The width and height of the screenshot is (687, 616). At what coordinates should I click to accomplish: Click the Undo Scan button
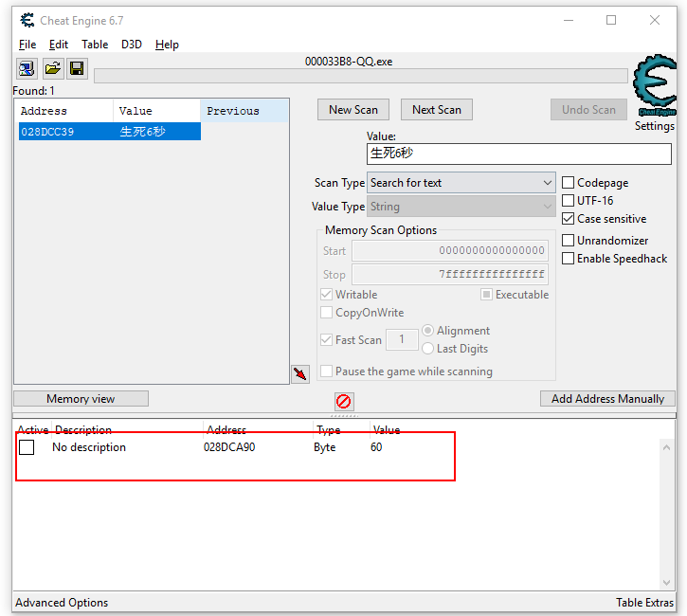(588, 110)
